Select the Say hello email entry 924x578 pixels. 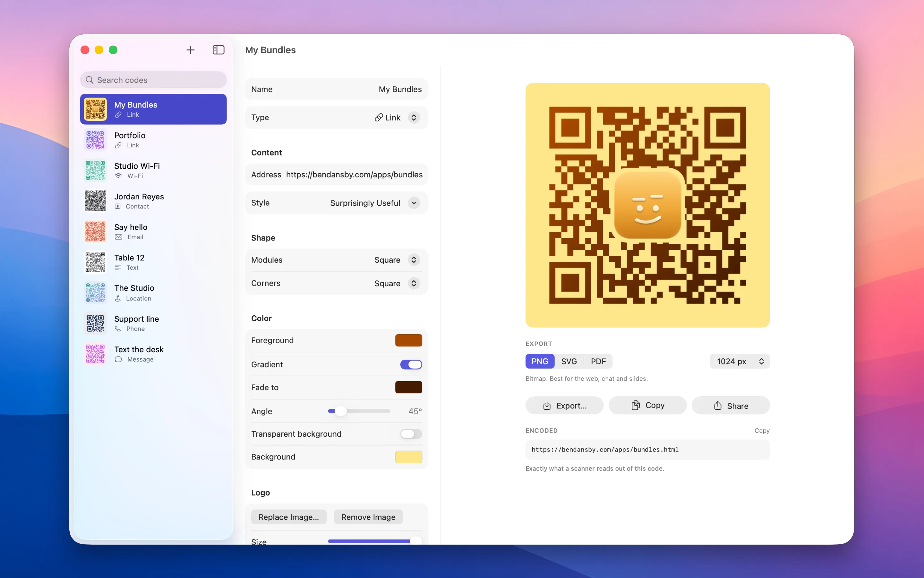tap(153, 232)
